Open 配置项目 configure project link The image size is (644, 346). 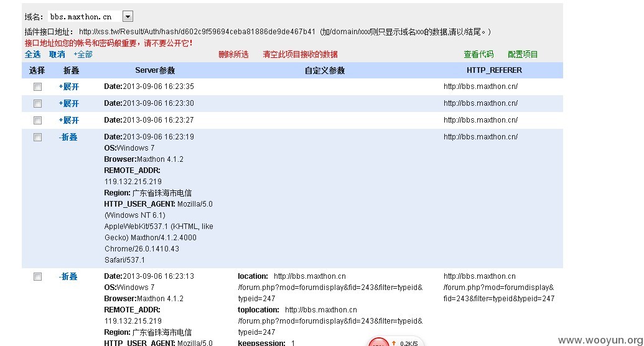coord(523,54)
